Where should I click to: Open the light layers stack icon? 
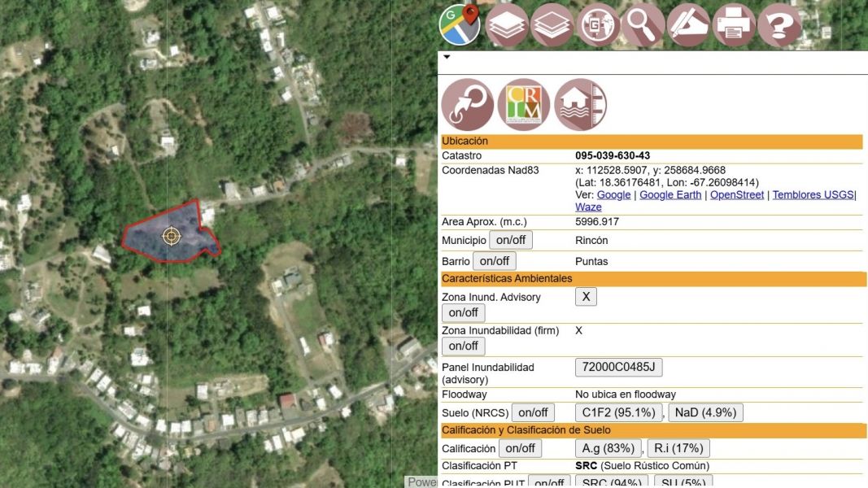[x=552, y=25]
